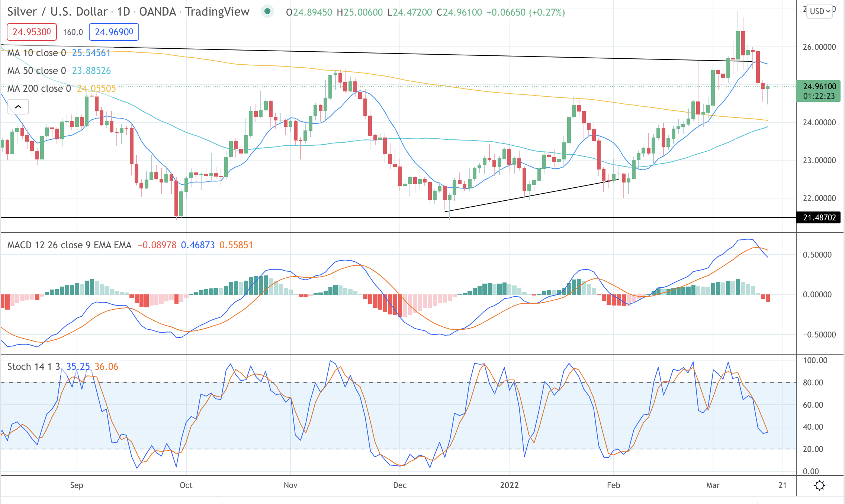Click the MACD signal value 0.55851
The image size is (845, 504).
pyautogui.click(x=236, y=245)
